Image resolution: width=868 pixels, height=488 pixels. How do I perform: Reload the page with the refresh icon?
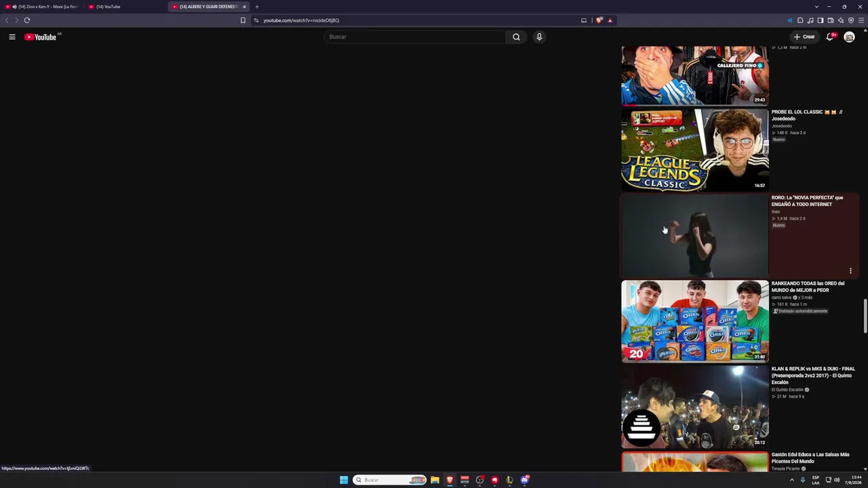tap(27, 20)
